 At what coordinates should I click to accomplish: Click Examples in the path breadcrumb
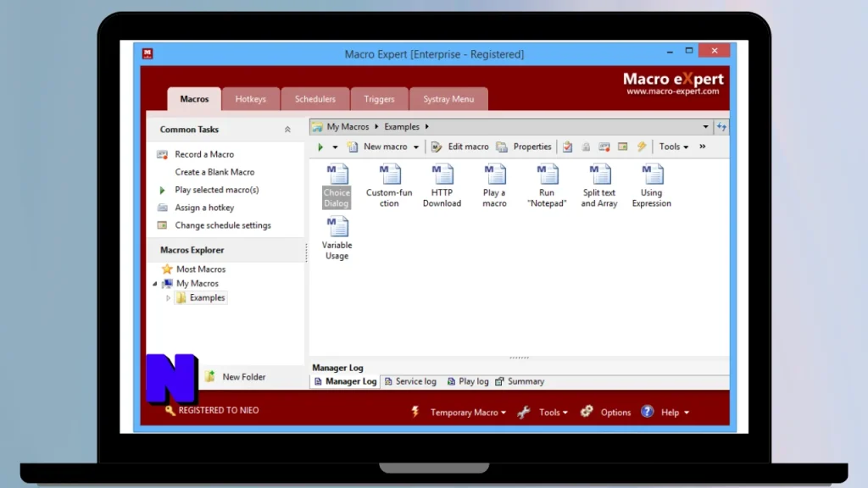pyautogui.click(x=402, y=127)
